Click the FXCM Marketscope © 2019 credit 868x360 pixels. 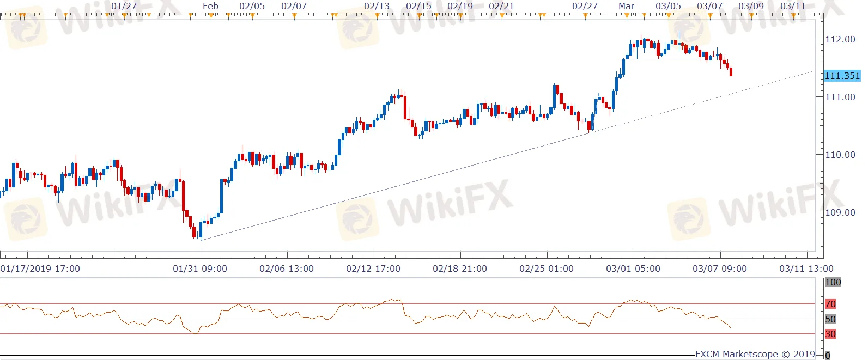coord(755,354)
